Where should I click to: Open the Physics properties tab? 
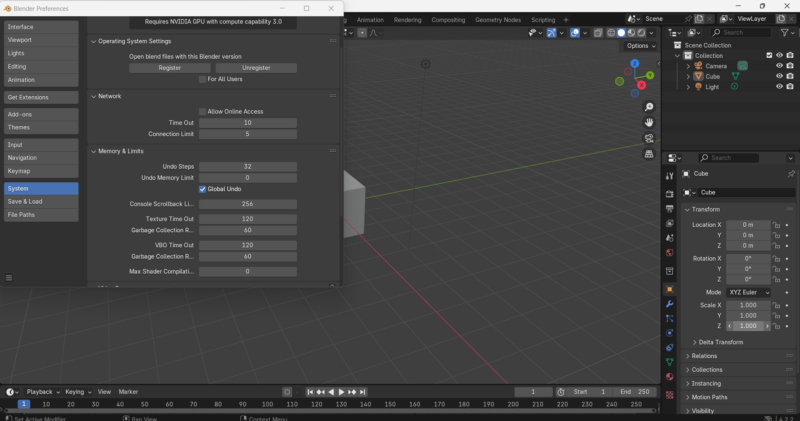pos(669,333)
